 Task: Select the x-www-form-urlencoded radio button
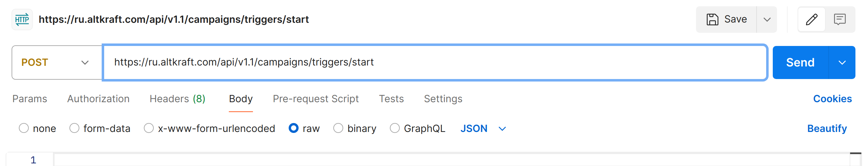[148, 128]
